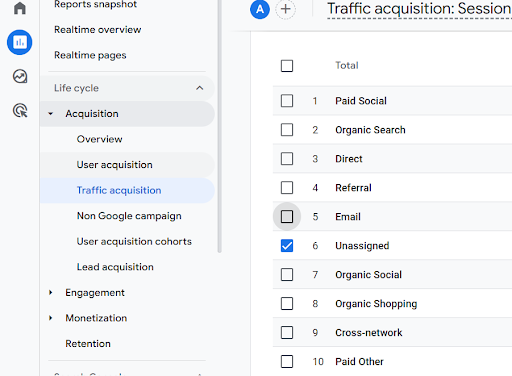The height and width of the screenshot is (376, 512).
Task: Click the Life cycle heading text
Action: [x=76, y=88]
